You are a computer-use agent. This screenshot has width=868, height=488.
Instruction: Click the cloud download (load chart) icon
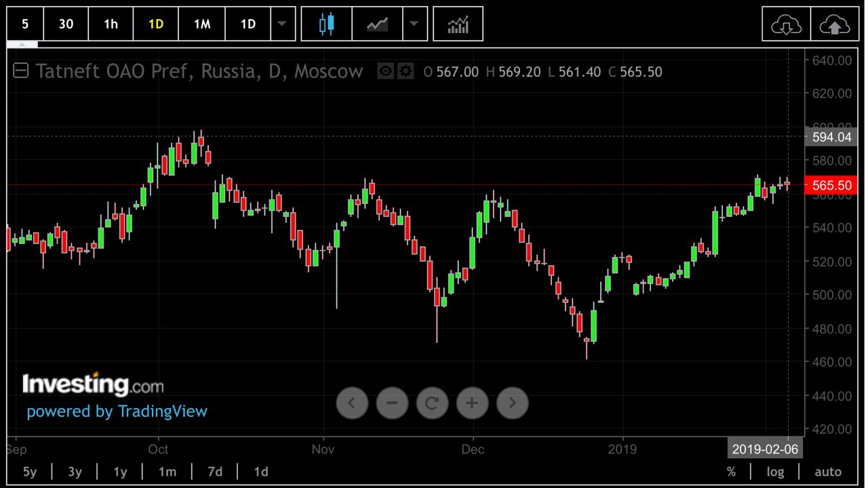787,24
